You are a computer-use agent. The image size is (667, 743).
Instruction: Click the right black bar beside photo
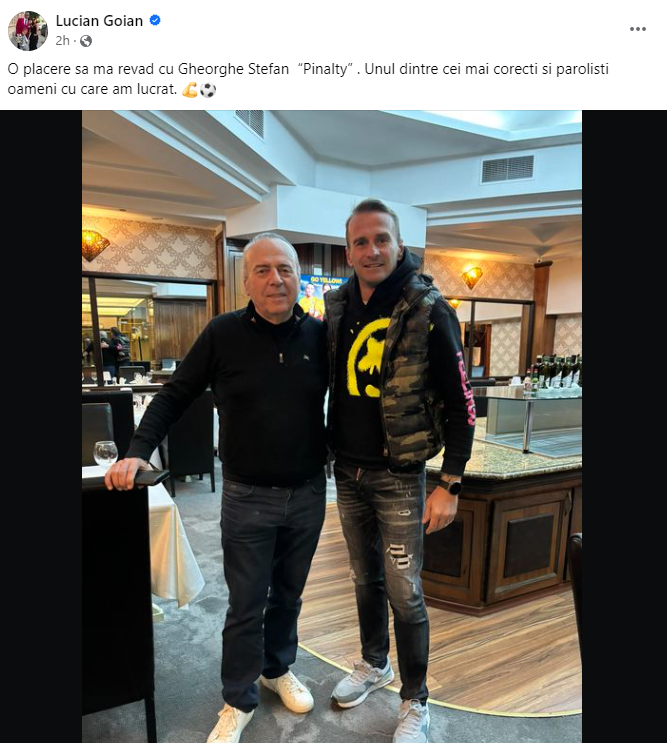[x=624, y=426]
